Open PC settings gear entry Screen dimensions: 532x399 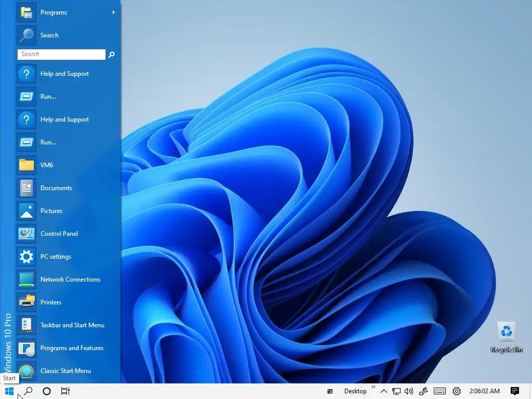pos(68,257)
